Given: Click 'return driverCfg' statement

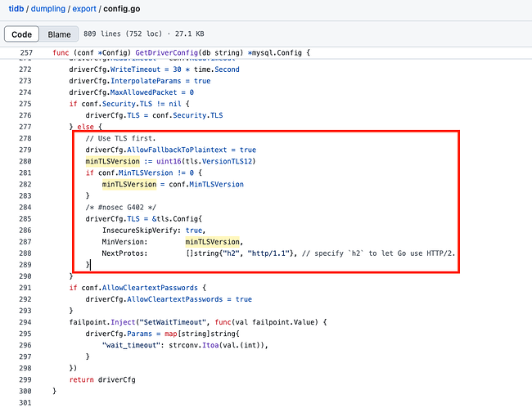Looking at the screenshot, I should pyautogui.click(x=102, y=380).
